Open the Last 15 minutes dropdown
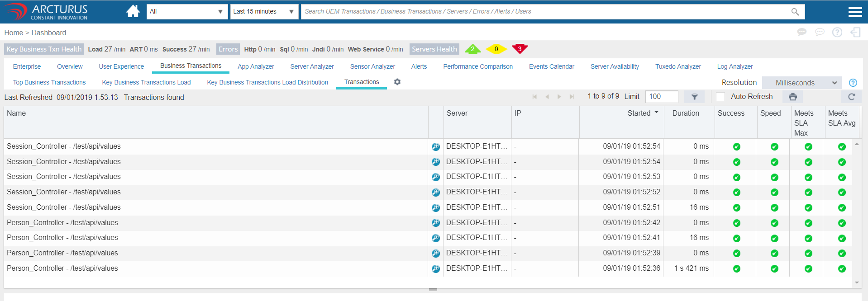The image size is (868, 301). pos(264,12)
